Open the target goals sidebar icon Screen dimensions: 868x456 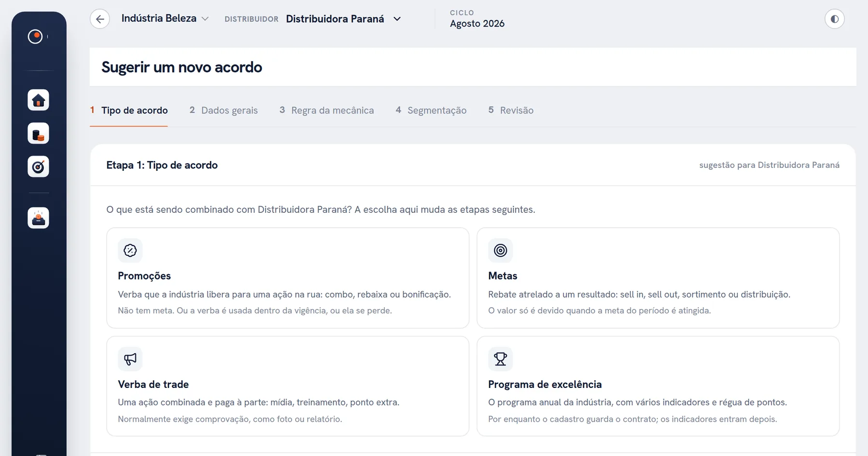pos(38,166)
